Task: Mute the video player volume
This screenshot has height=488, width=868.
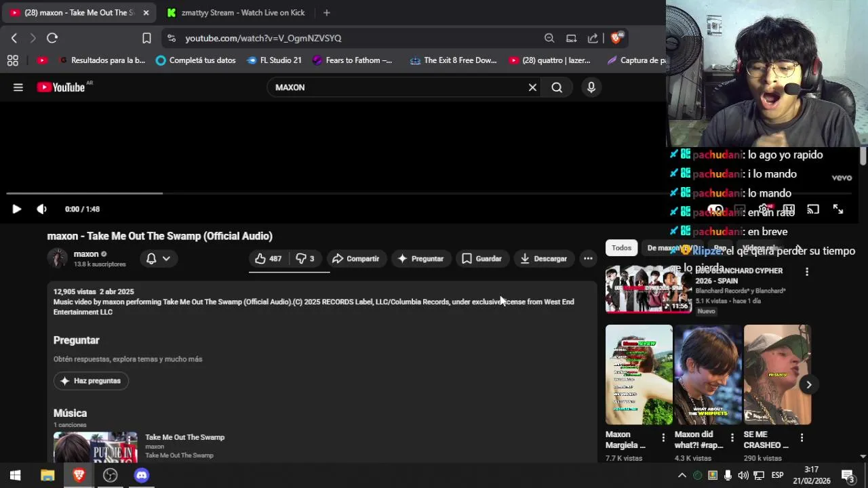Action: pyautogui.click(x=41, y=209)
